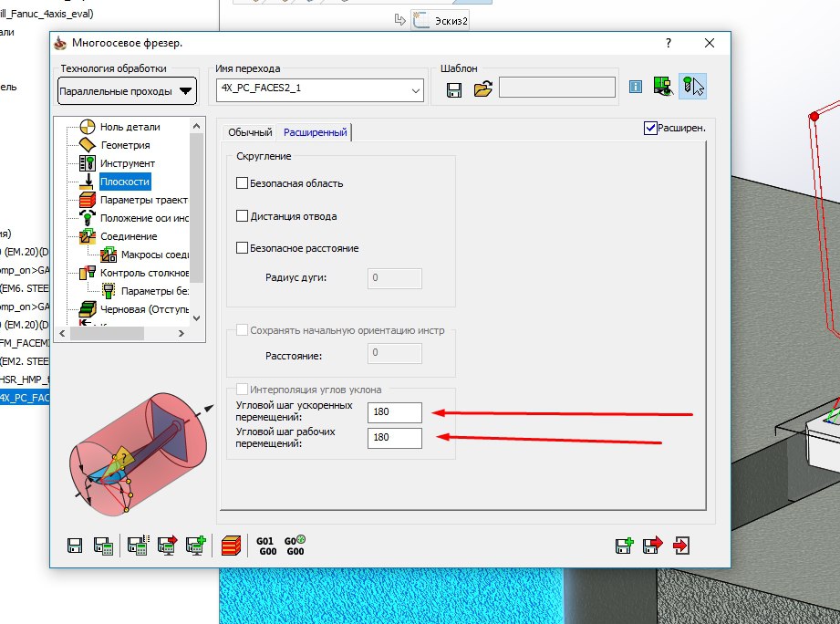Select Черновая (Отступы) in the tree

[x=144, y=309]
